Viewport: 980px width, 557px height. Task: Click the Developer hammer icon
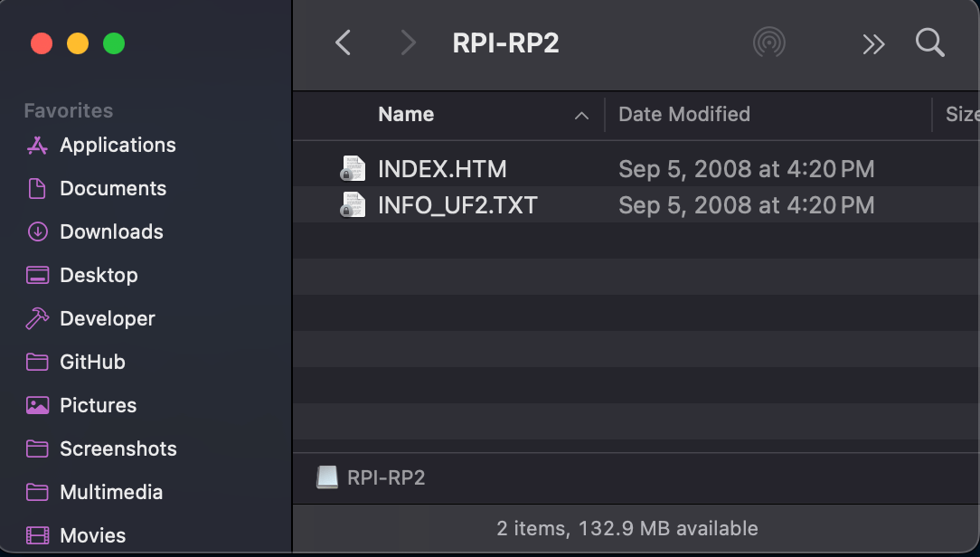pyautogui.click(x=37, y=318)
